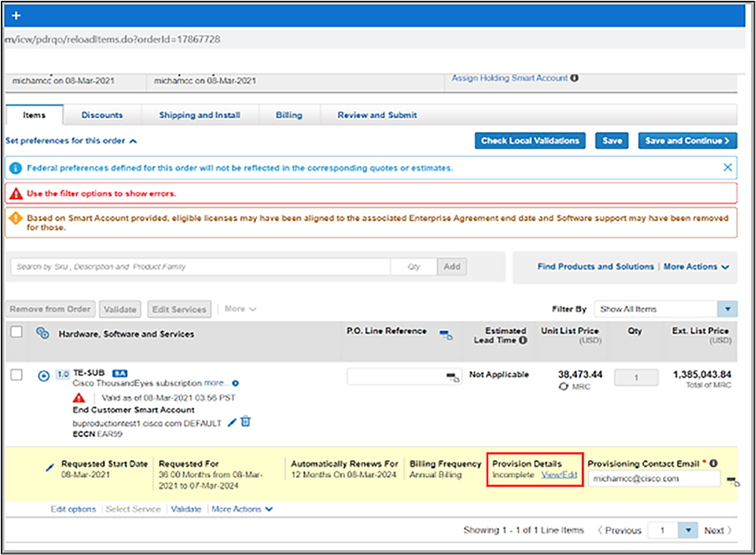
Task: Click the Qty input next to search
Action: point(414,267)
